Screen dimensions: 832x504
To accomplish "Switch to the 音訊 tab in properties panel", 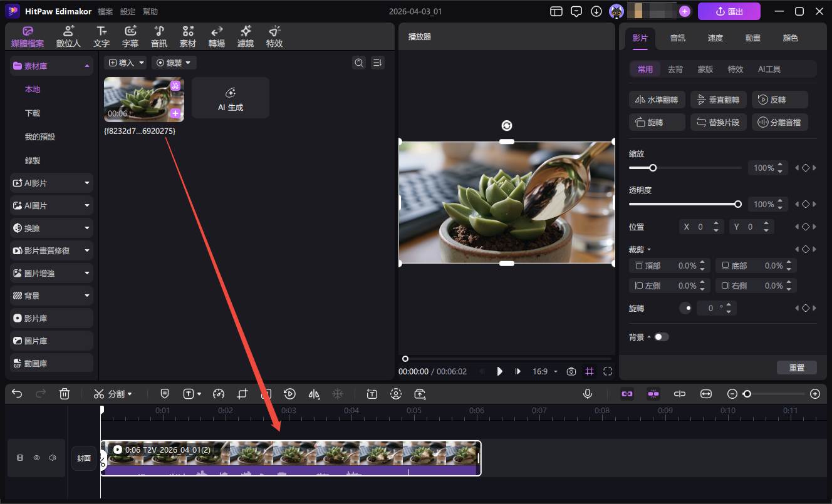I will 678,38.
